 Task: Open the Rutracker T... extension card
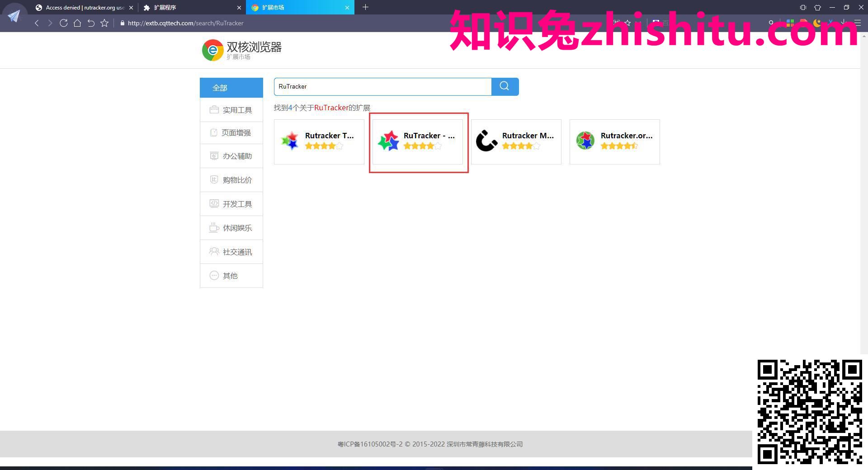tap(319, 142)
